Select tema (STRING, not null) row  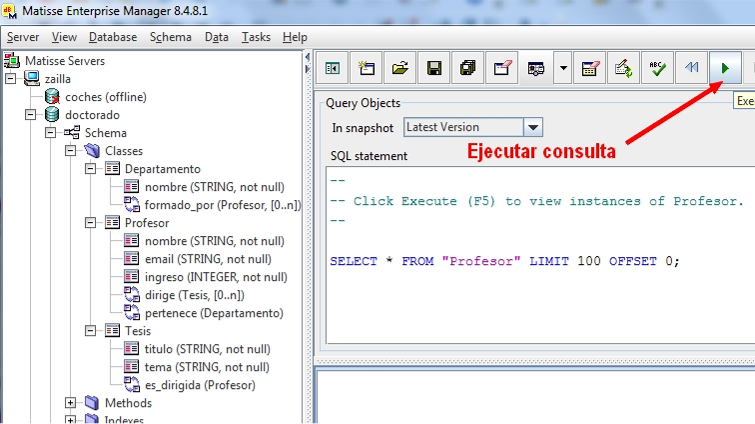(207, 367)
